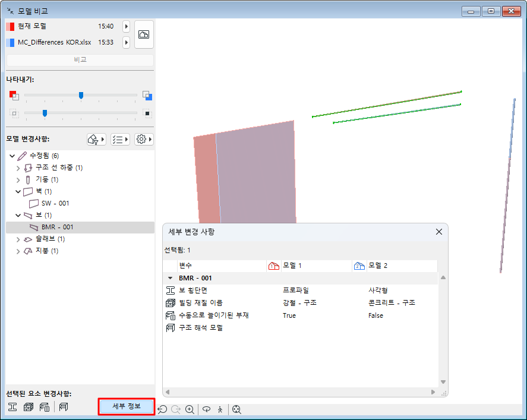Click the 콘크리트 - 구조 value cell
The height and width of the screenshot is (420, 527).
pos(392,303)
